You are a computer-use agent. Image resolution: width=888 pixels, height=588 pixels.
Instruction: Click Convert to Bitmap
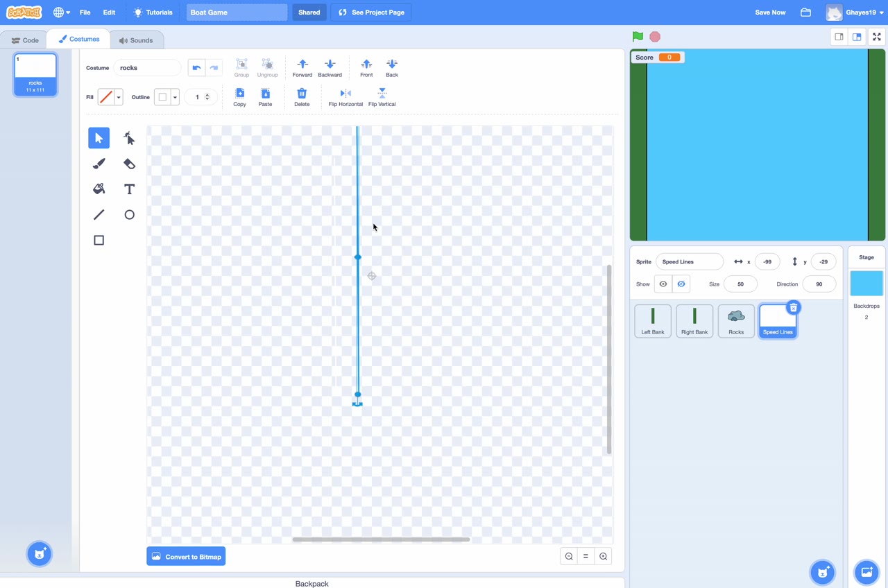(186, 556)
